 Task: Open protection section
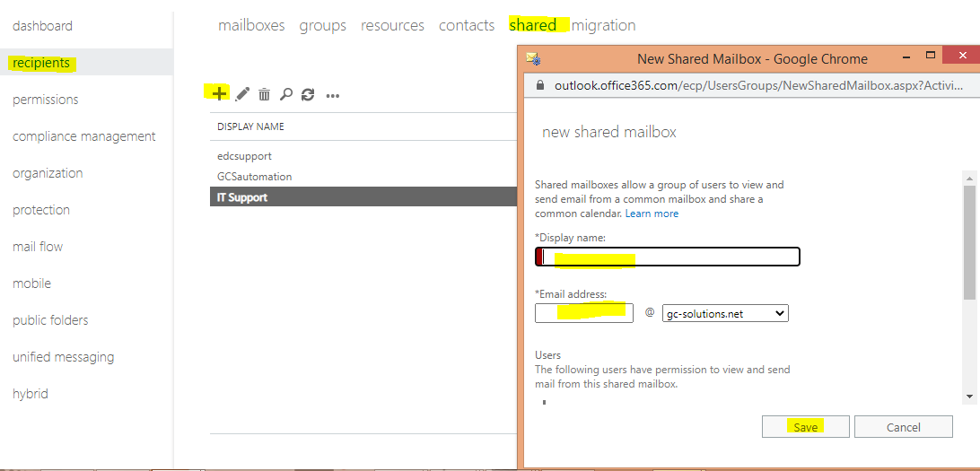point(41,210)
